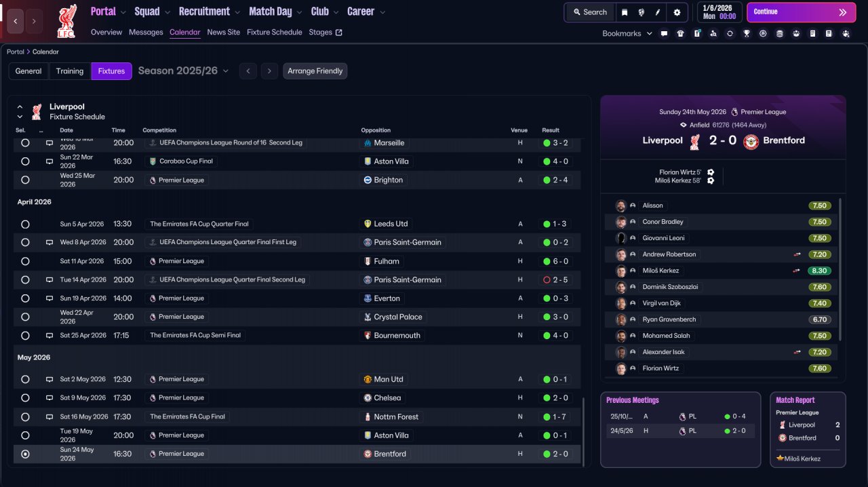Select the Man Utd fixture radio button
The width and height of the screenshot is (868, 487).
25,379
